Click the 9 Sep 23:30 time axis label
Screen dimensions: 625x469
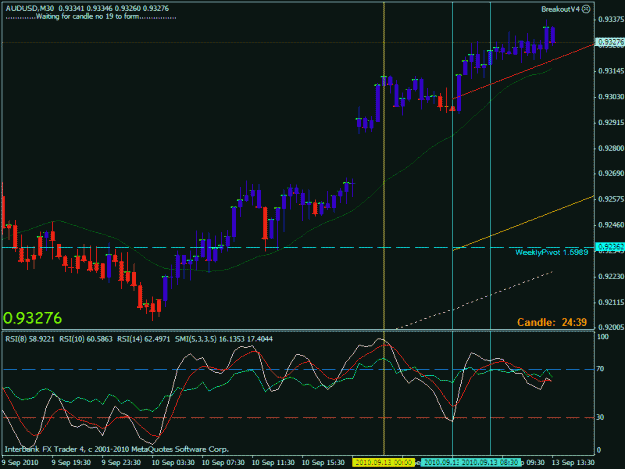pyautogui.click(x=121, y=463)
